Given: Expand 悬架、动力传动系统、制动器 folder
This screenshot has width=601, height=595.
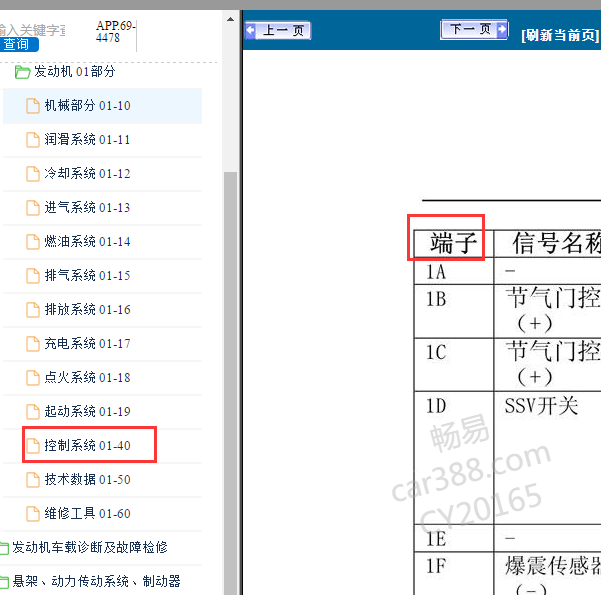Looking at the screenshot, I should tap(96, 582).
